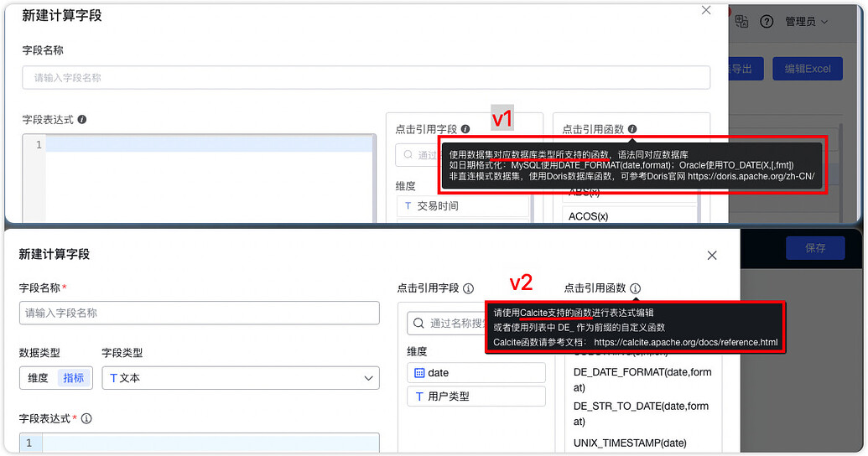This screenshot has height=456, width=868.
Task: Click the v1 expression editor line 1
Action: click(x=210, y=145)
